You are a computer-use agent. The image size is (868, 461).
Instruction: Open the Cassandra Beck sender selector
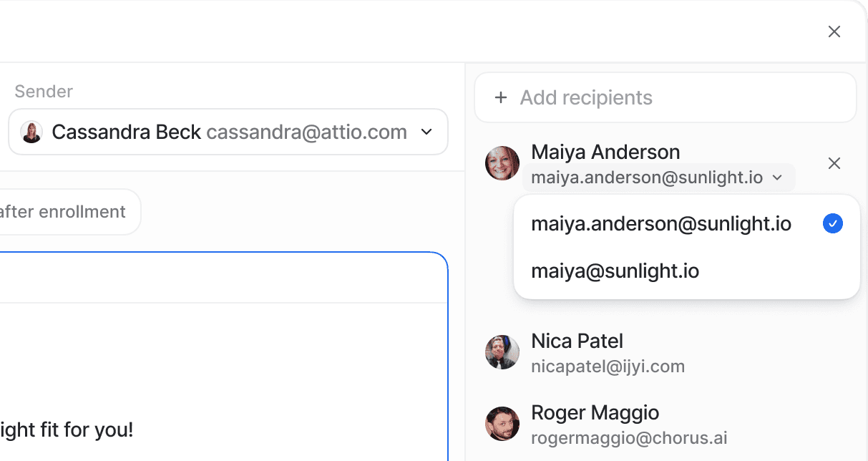228,132
